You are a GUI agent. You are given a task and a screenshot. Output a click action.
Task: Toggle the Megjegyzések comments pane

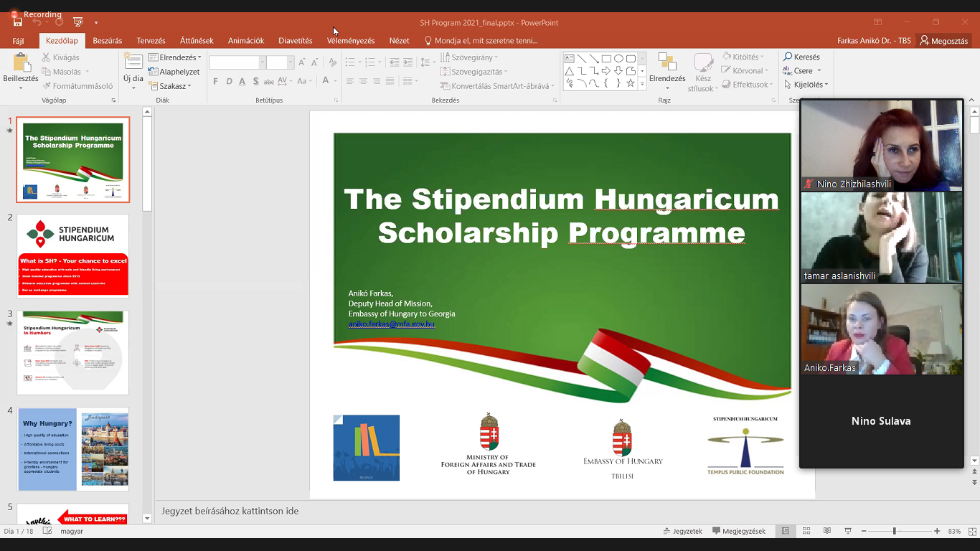pyautogui.click(x=739, y=531)
